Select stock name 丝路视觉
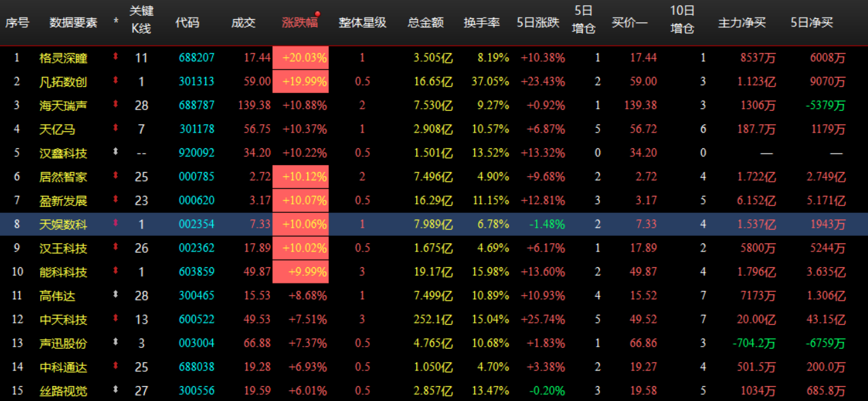 tap(63, 391)
